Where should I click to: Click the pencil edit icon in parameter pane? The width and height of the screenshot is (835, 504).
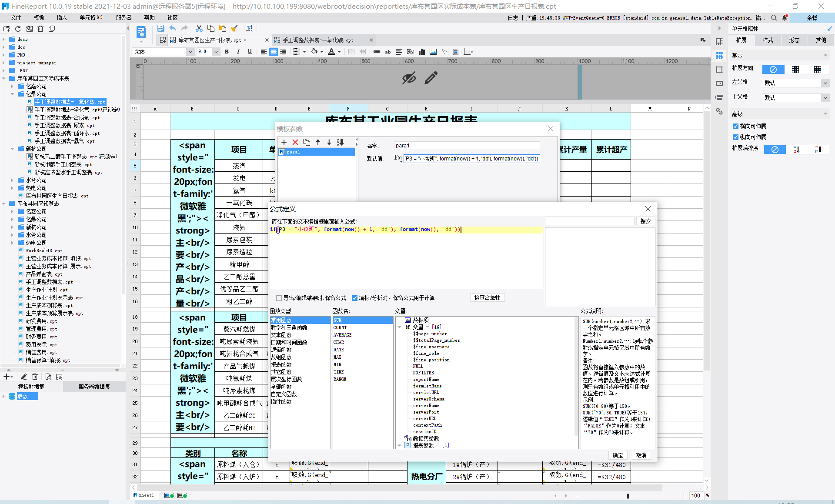coord(431,78)
